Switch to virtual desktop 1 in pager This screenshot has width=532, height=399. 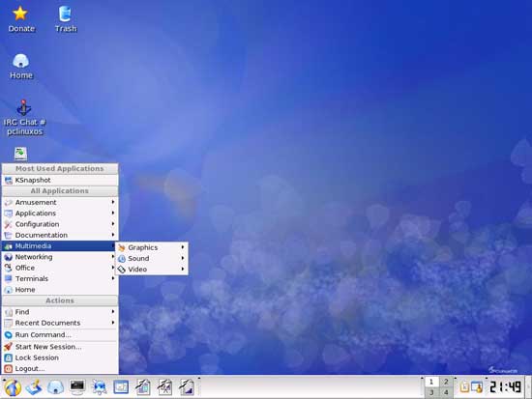point(431,382)
